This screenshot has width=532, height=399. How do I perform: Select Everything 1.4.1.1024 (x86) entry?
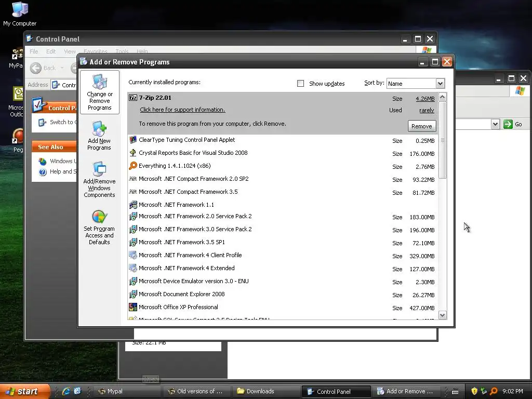(283, 166)
